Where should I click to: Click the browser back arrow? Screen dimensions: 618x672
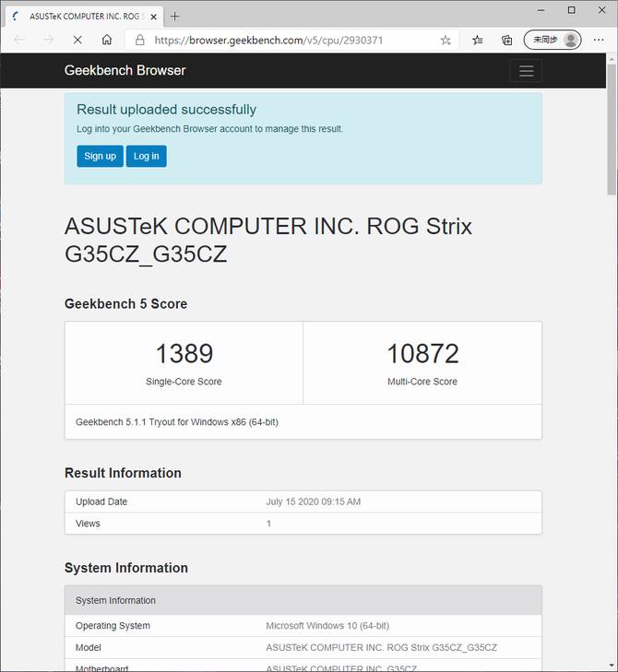(x=19, y=40)
